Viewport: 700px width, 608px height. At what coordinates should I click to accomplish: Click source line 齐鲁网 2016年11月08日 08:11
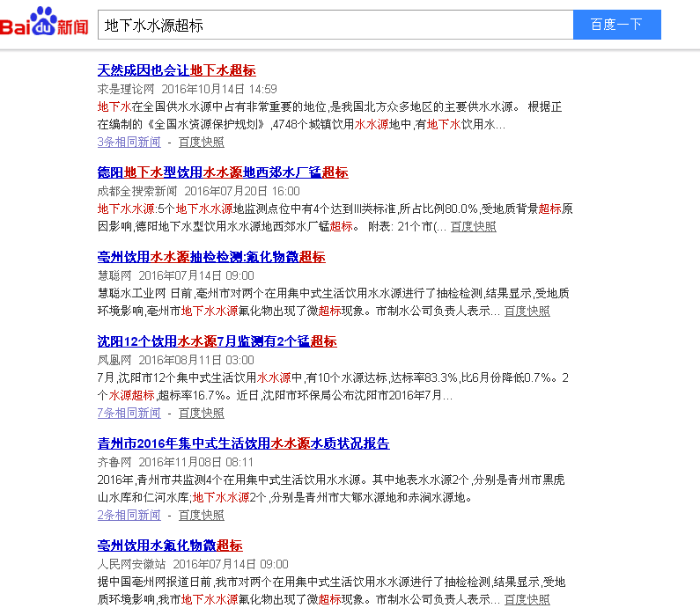[175, 462]
